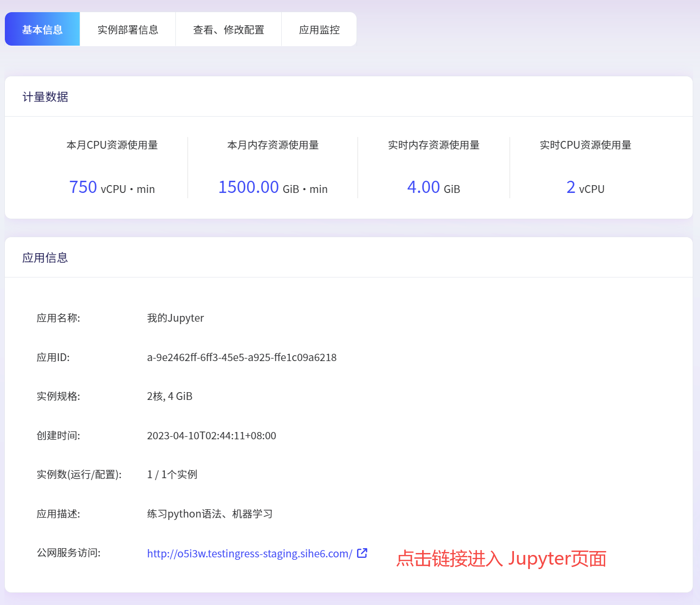Click the 实时内存资源使用量 label
This screenshot has width=700, height=605.
(434, 145)
